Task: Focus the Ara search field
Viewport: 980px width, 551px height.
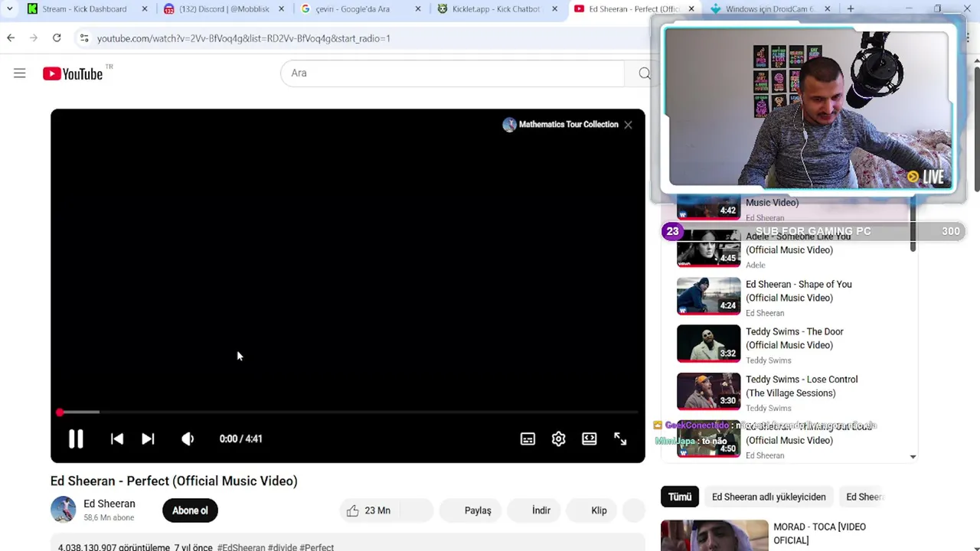Action: [x=452, y=73]
